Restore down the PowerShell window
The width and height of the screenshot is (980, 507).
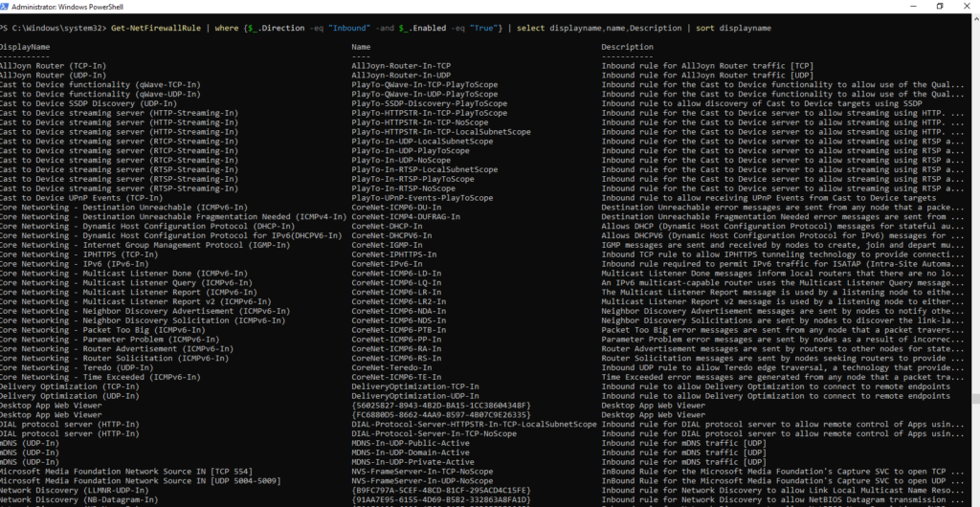pos(940,7)
